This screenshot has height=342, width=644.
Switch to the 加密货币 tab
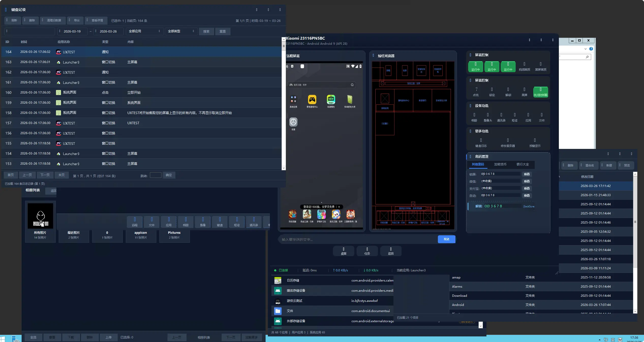tap(500, 164)
